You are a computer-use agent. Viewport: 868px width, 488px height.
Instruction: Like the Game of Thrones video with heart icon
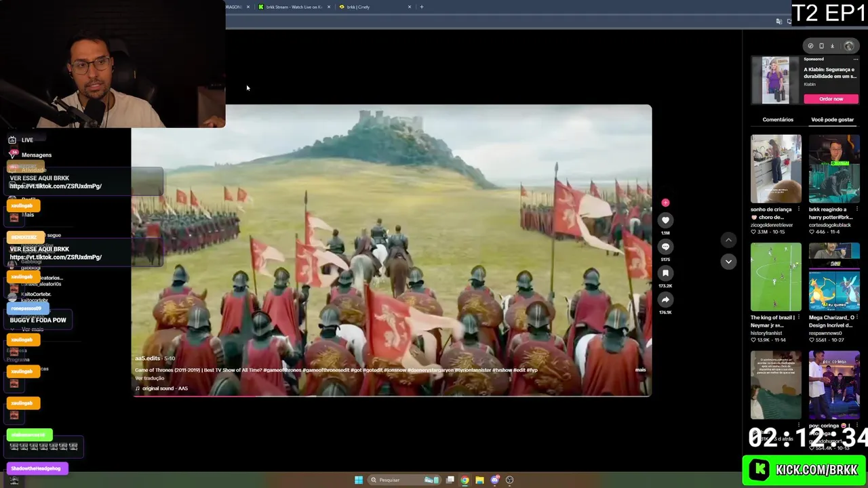665,220
